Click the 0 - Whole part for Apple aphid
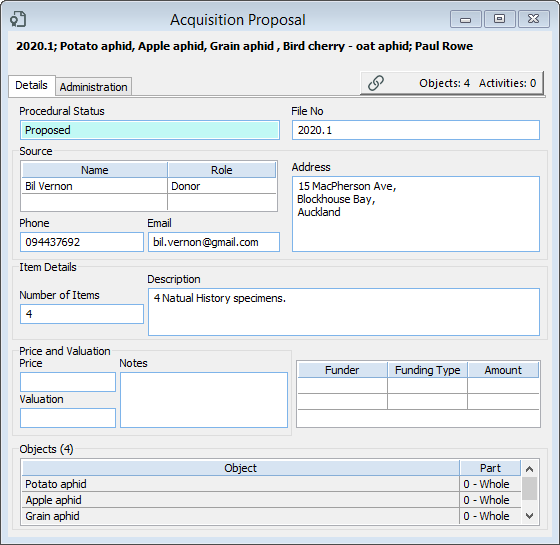Image resolution: width=560 pixels, height=545 pixels. click(x=490, y=500)
